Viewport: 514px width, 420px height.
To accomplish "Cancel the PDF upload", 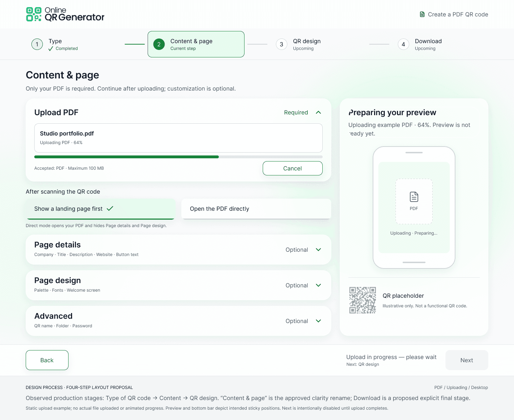I will [293, 168].
